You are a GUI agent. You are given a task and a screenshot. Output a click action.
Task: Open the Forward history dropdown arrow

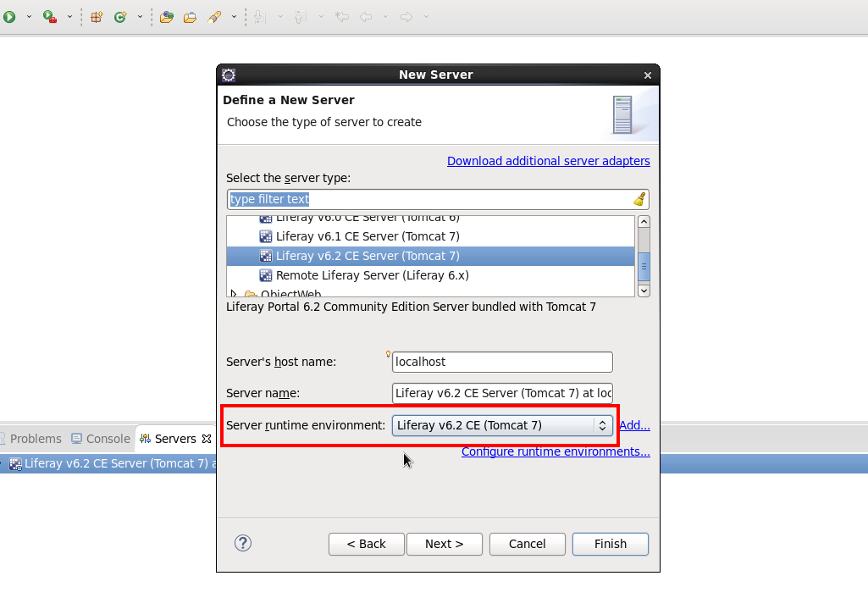coord(426,17)
